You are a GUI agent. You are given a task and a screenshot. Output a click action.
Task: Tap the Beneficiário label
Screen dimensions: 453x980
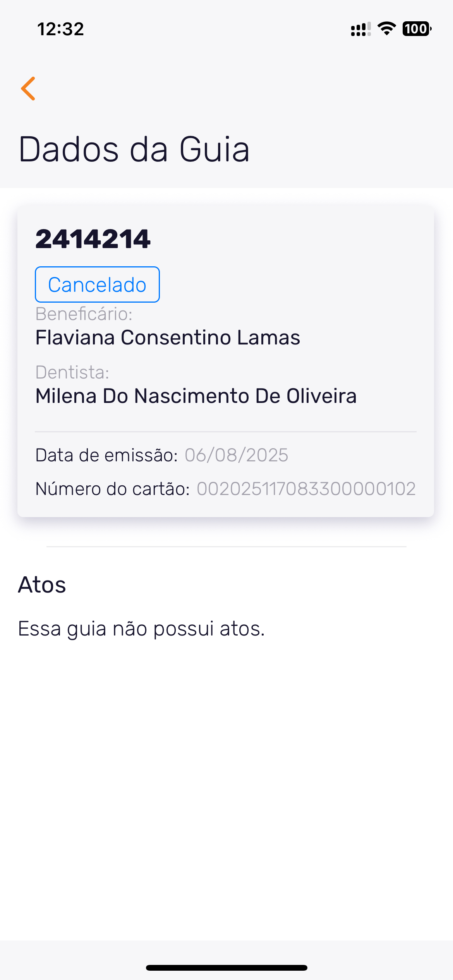pyautogui.click(x=84, y=314)
